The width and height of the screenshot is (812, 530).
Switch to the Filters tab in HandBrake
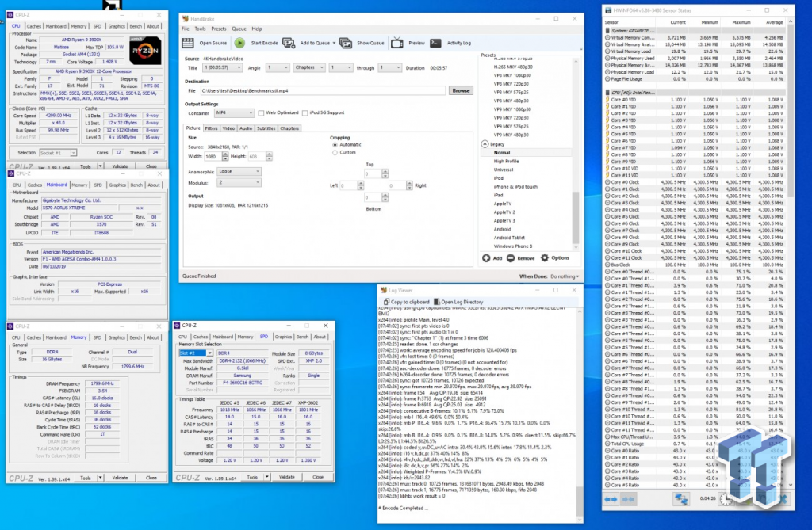(x=212, y=128)
